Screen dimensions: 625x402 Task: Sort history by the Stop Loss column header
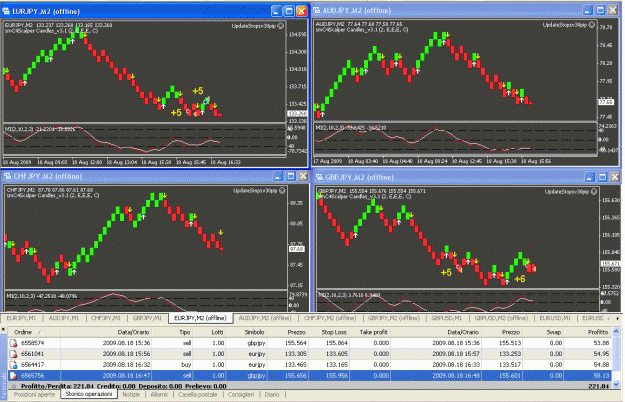pyautogui.click(x=329, y=332)
